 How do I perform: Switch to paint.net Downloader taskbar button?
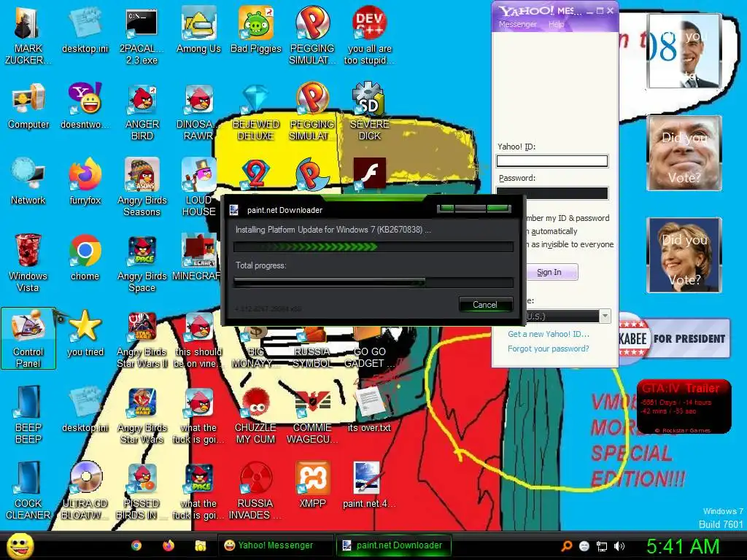393,545
